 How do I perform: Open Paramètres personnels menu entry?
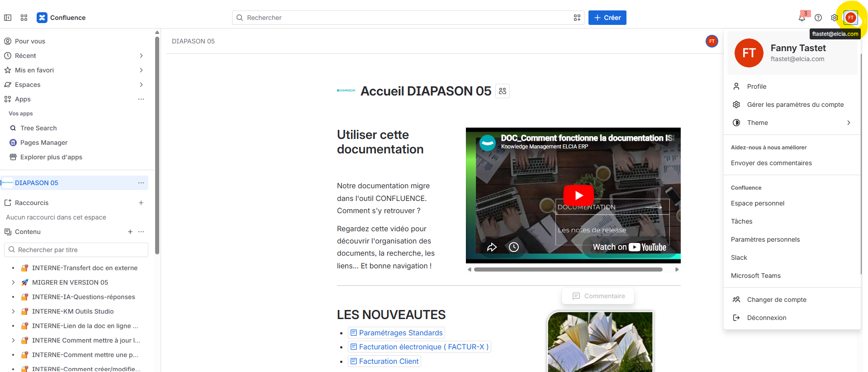792,239
